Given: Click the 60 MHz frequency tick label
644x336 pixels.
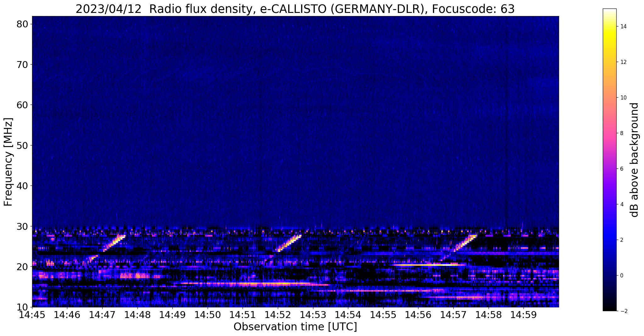Looking at the screenshot, I should 23,105.
